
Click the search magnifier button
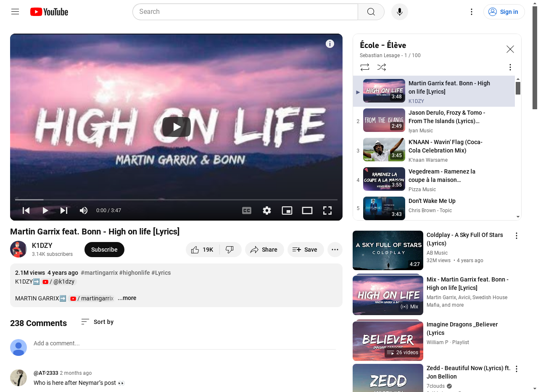[x=371, y=12]
